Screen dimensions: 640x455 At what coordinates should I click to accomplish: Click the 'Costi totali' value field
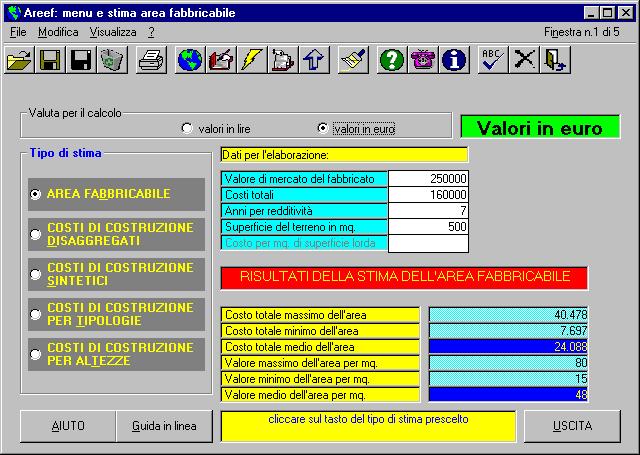coord(428,195)
